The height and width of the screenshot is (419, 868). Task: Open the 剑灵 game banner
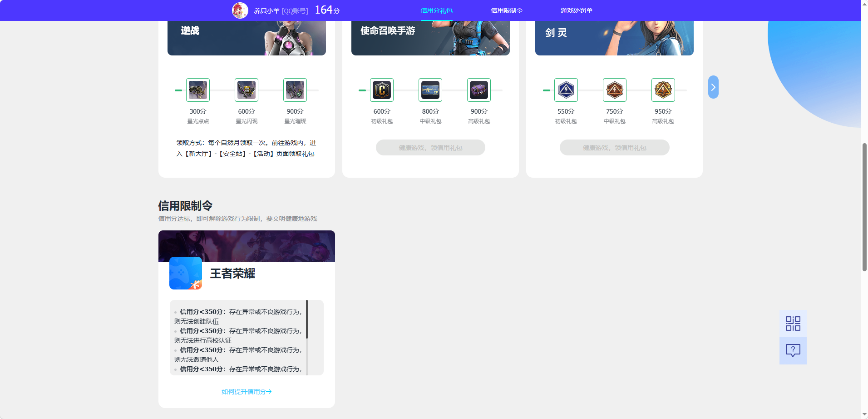point(614,38)
